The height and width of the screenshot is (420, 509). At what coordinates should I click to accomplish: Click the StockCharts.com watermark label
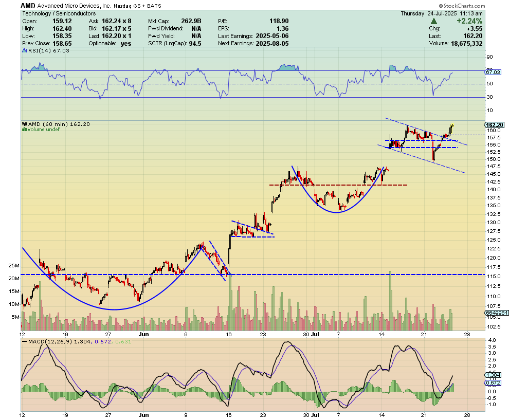(x=462, y=6)
